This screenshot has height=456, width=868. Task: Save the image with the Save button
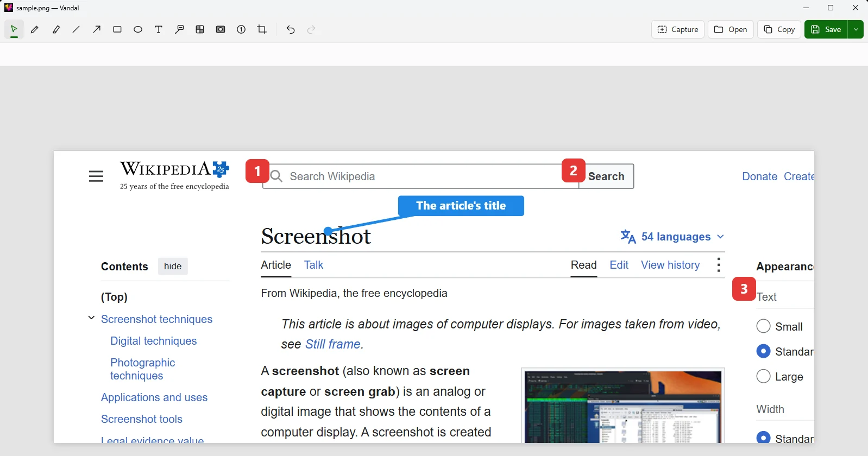click(x=826, y=29)
